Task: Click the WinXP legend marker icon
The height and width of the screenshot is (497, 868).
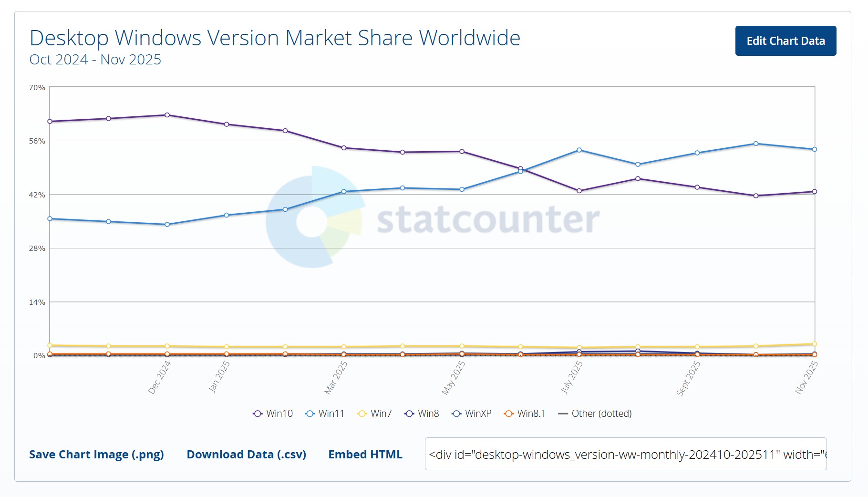Action: (456, 414)
